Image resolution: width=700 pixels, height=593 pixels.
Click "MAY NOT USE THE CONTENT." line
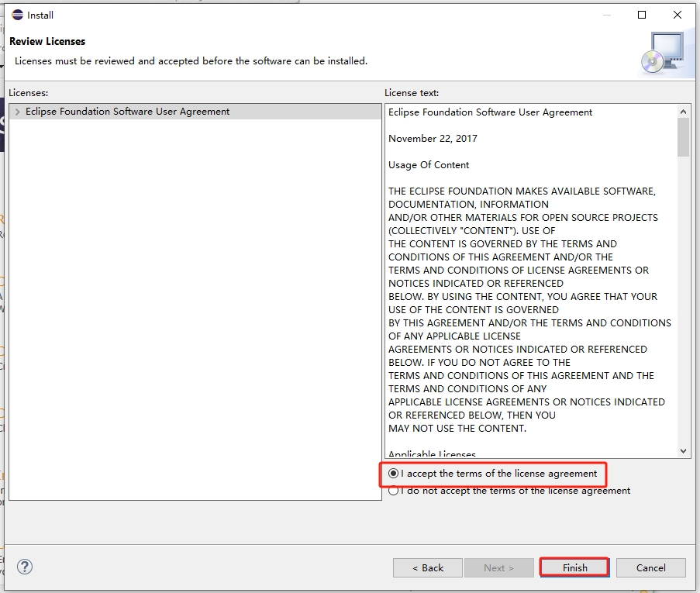click(x=457, y=428)
